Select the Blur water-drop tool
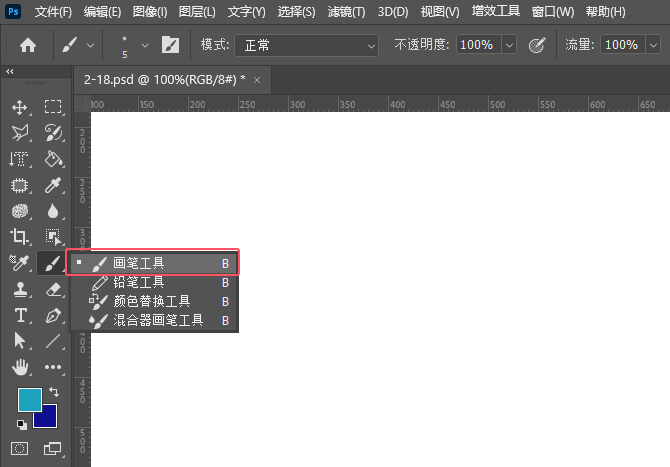The width and height of the screenshot is (670, 467). tap(53, 211)
